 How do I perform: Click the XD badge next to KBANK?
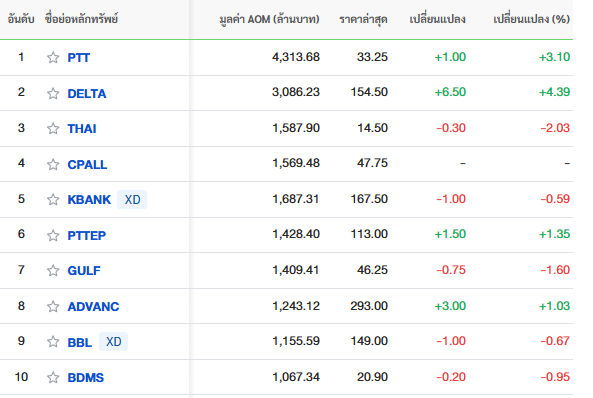[x=132, y=199]
